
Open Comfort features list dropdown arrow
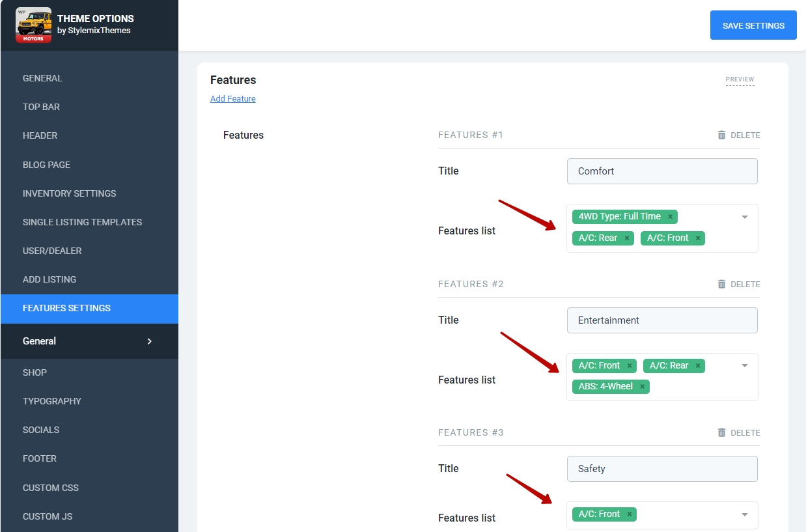coord(745,217)
